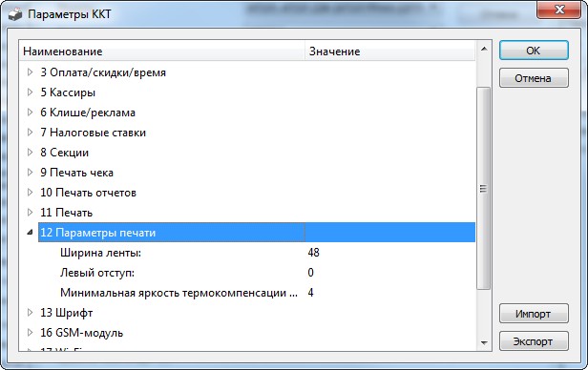
Task: Expand the 5 Кассиры node arrow
Action: point(30,92)
